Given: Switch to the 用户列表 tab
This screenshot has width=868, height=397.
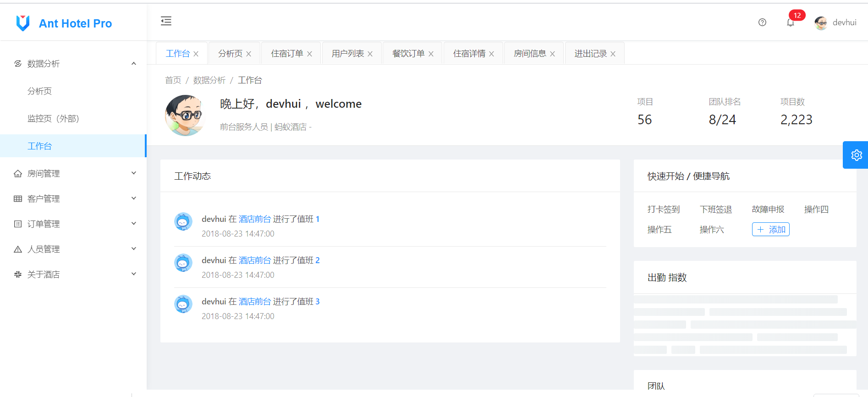Looking at the screenshot, I should [x=348, y=54].
